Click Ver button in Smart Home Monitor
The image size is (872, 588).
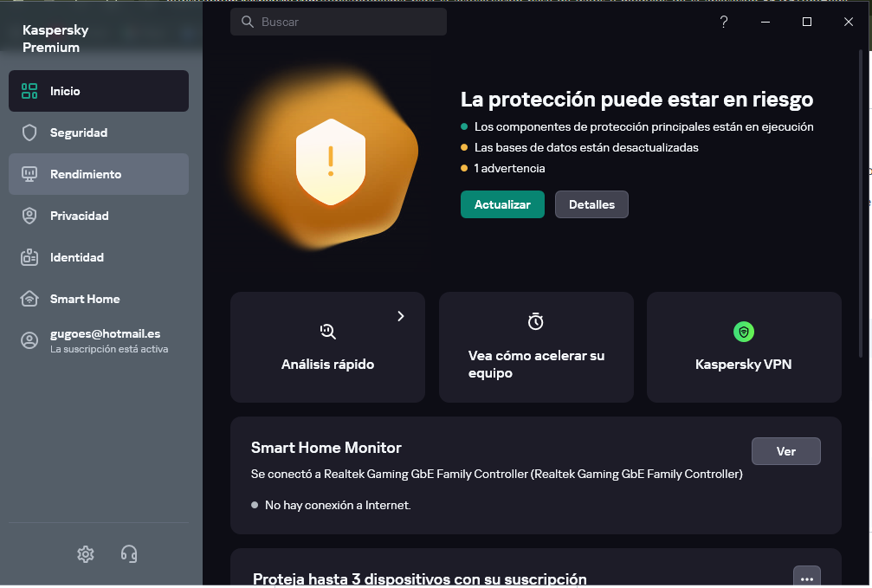[x=785, y=451]
